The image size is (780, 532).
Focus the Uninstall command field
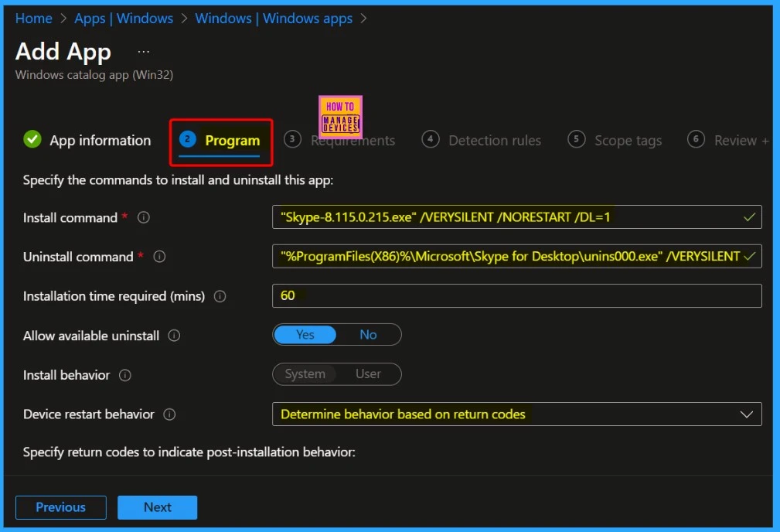point(517,256)
